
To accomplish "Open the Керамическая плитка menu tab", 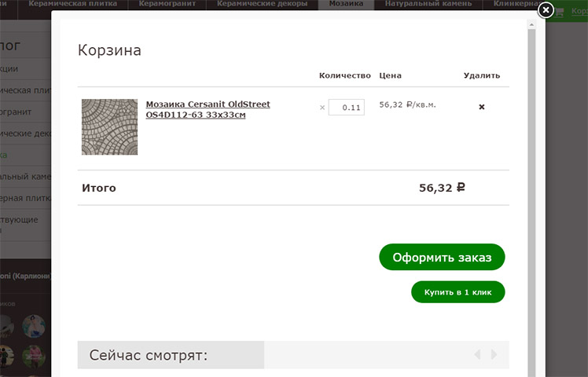I will click(73, 4).
